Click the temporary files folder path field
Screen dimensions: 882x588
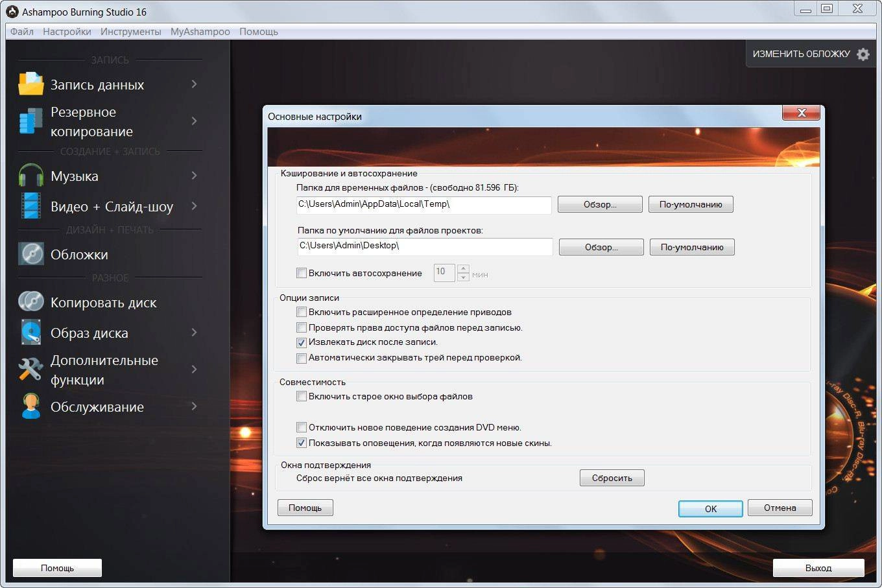tap(423, 204)
